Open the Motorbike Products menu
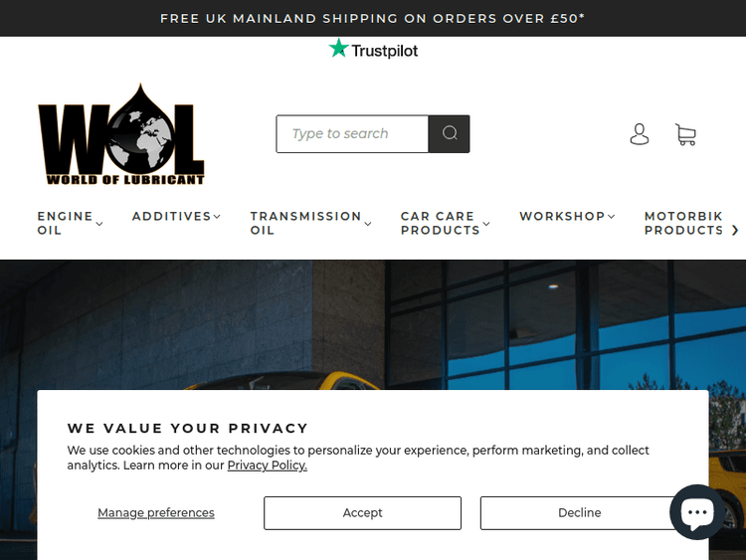The image size is (746, 560). click(x=683, y=223)
